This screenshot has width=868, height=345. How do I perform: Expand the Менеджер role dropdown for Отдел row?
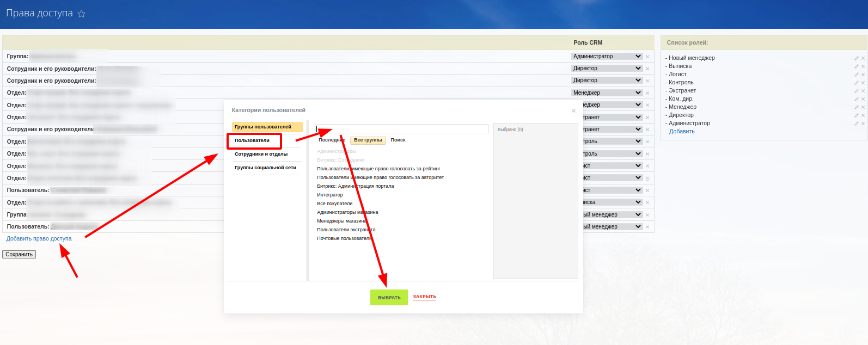[x=607, y=93]
